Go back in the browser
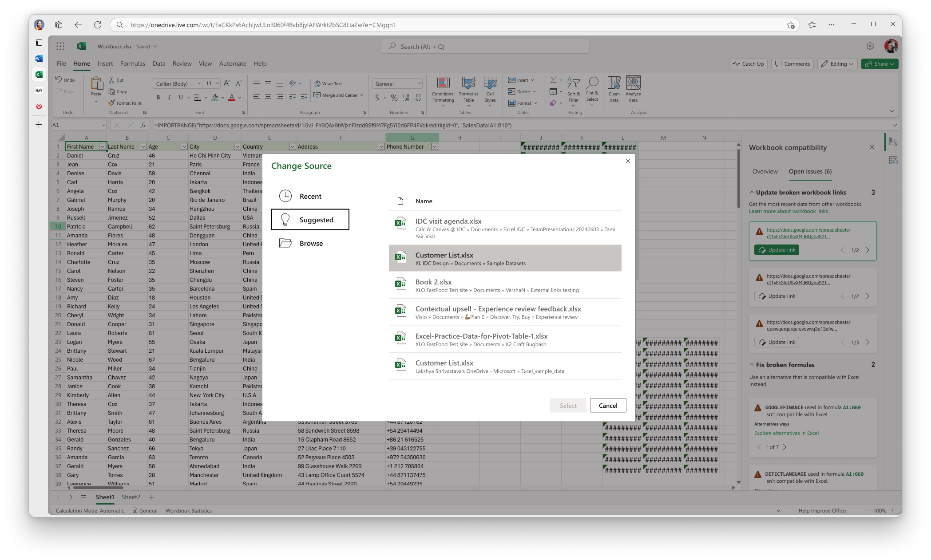 pyautogui.click(x=78, y=25)
